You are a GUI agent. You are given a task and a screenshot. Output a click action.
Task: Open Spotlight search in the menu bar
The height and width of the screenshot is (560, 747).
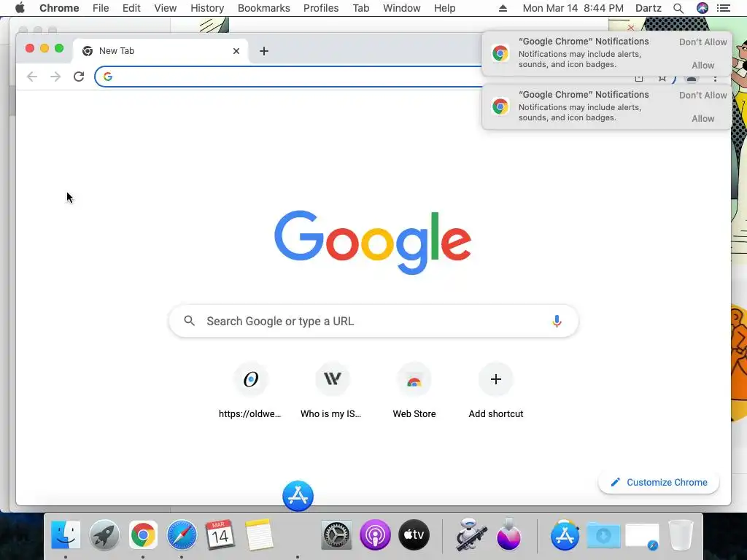[678, 8]
